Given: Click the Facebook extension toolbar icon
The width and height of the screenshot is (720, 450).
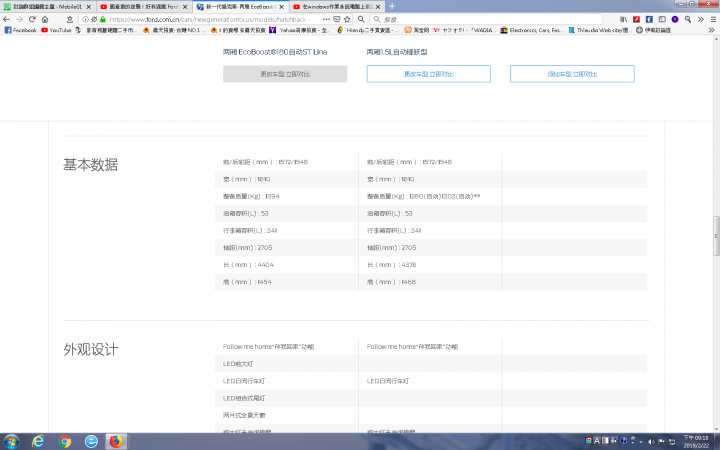Looking at the screenshot, I should tap(649, 19).
